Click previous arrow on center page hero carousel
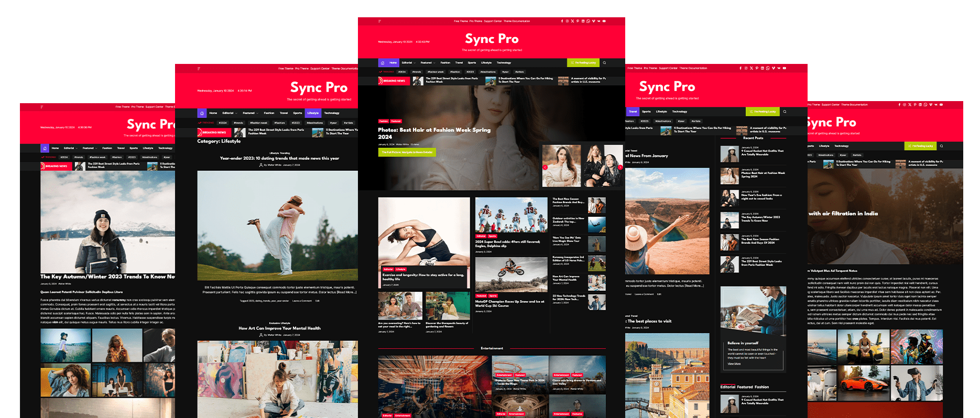Screen dimensions: 980x418 545,167
